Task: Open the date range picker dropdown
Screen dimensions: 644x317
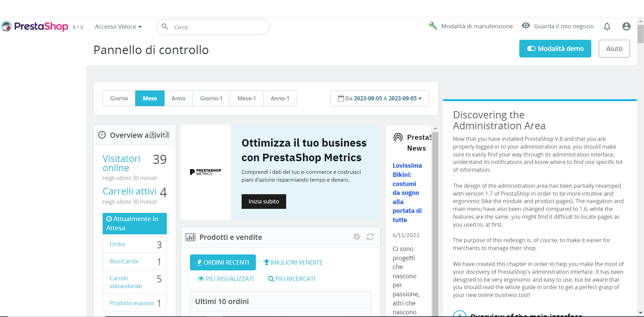Action: 380,98
